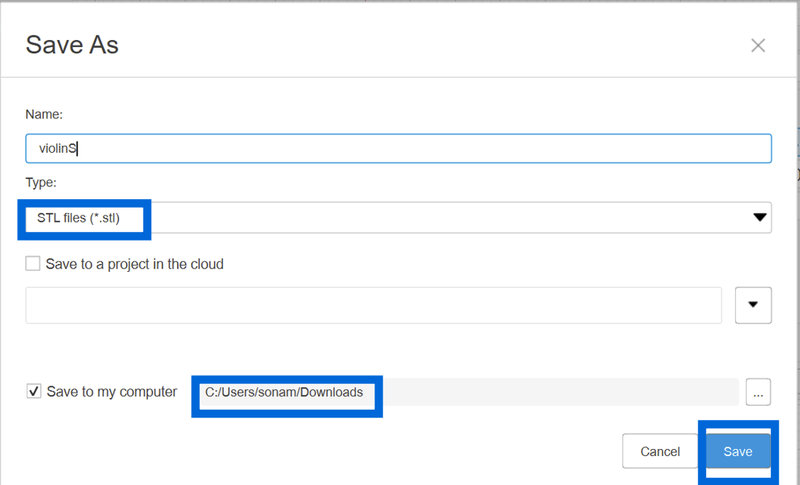
Task: Click the C:/Users/sonam/Downloads path text
Action: pos(284,392)
